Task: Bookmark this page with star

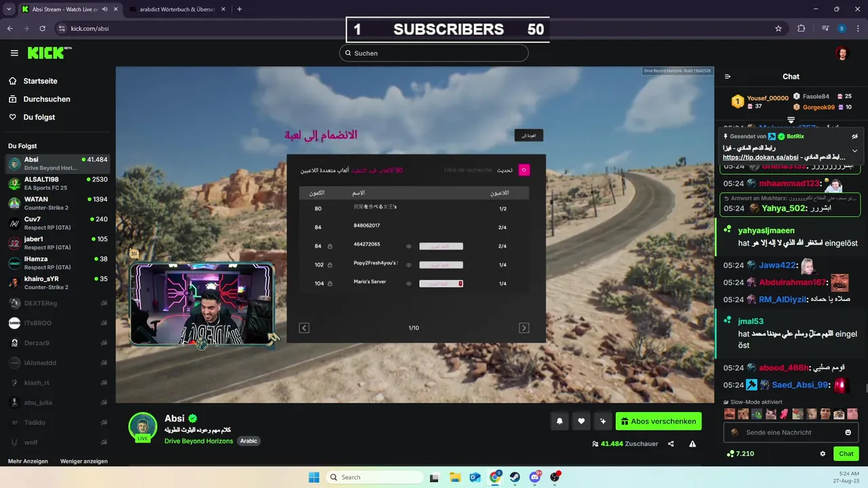Action: point(778,28)
